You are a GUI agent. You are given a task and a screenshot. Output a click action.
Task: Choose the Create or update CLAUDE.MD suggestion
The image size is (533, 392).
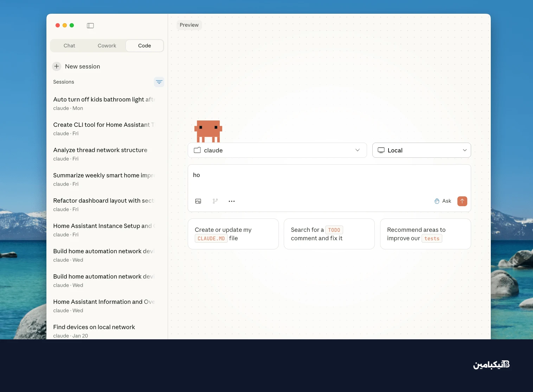[x=233, y=234]
